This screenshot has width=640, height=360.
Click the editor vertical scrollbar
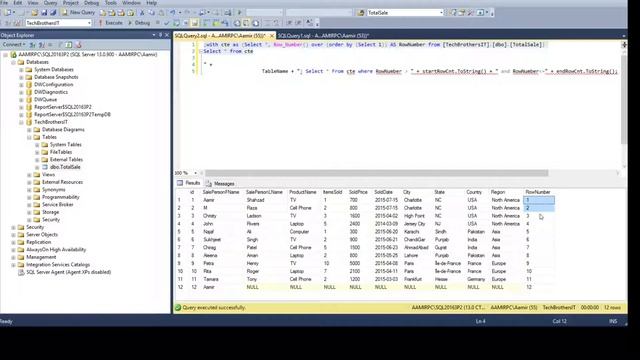point(624,100)
